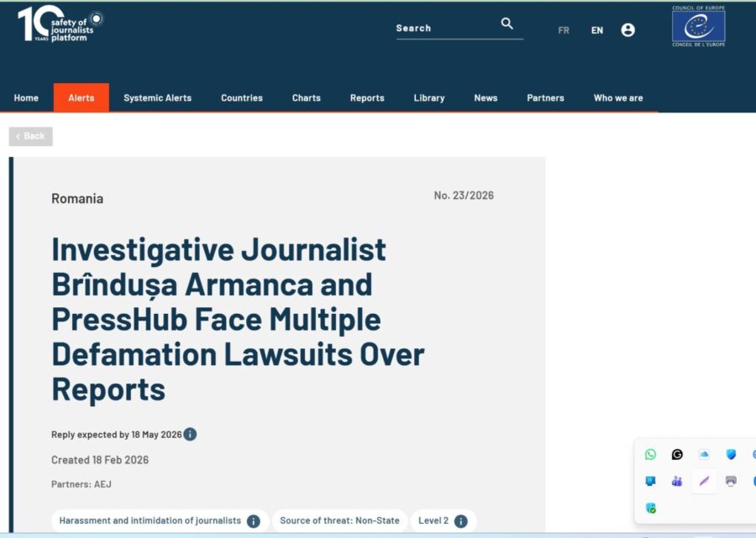Click into the Search input field
The width and height of the screenshot is (756, 538).
click(x=445, y=29)
